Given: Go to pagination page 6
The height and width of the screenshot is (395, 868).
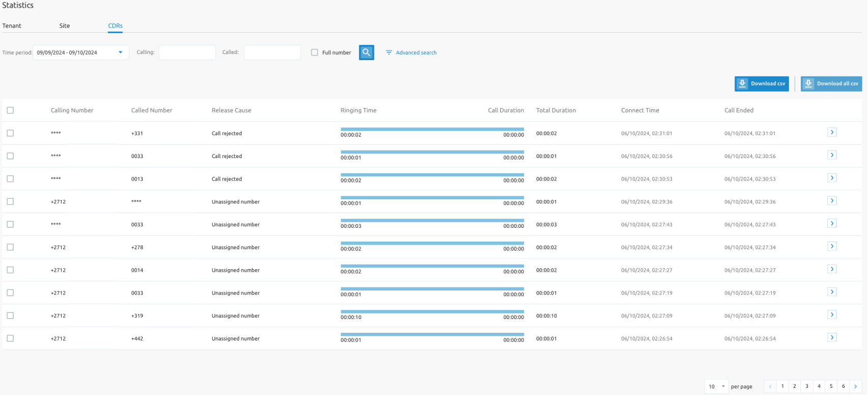Looking at the screenshot, I should [x=844, y=386].
